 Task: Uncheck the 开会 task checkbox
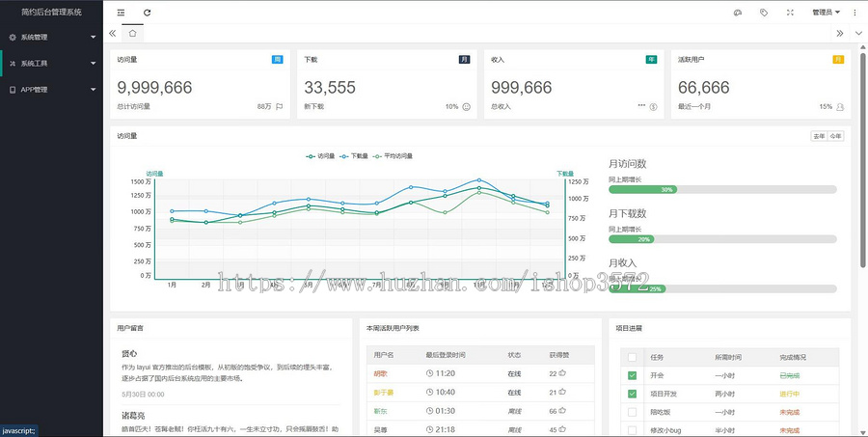coord(632,375)
